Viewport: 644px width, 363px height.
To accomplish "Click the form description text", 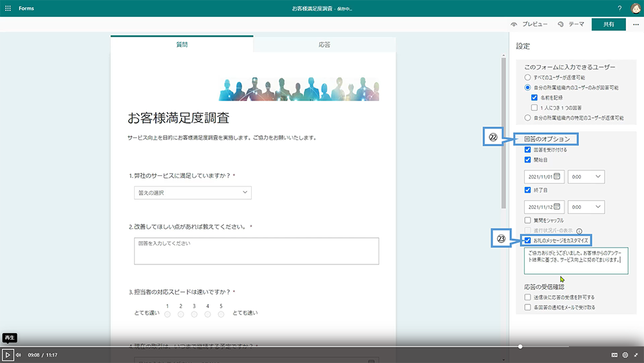I will pyautogui.click(x=222, y=138).
